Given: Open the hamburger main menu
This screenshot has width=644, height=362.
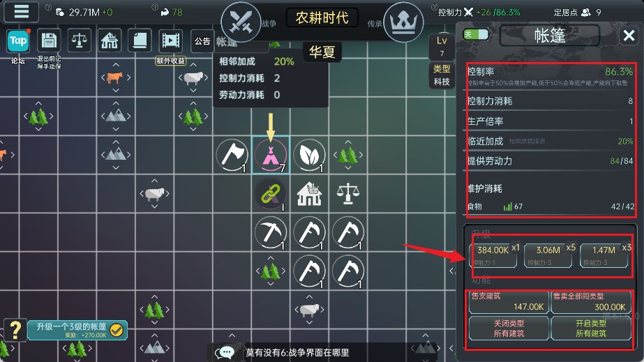Looking at the screenshot, I should click(22, 11).
